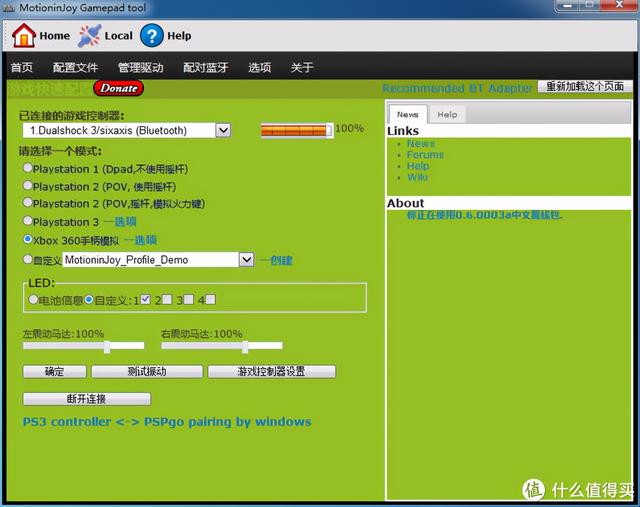Image resolution: width=640 pixels, height=507 pixels.
Task: Click the 游戏控制器设置 button
Action: click(x=271, y=371)
